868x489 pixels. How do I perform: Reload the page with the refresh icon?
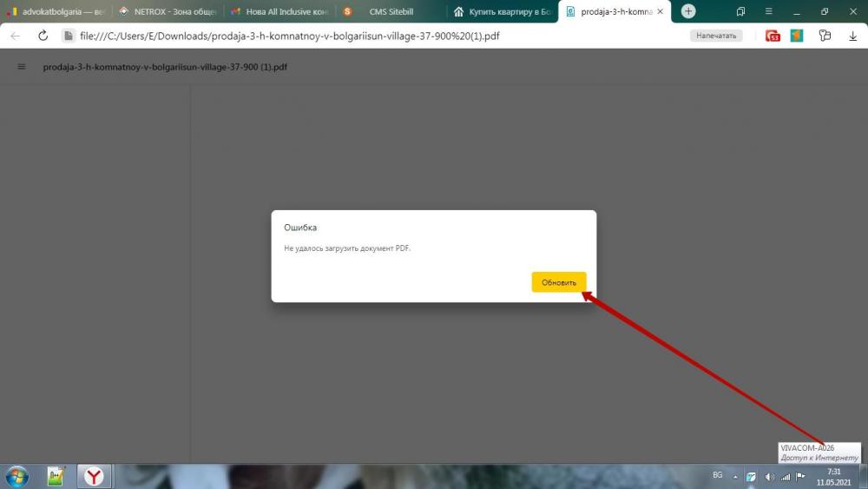click(43, 36)
